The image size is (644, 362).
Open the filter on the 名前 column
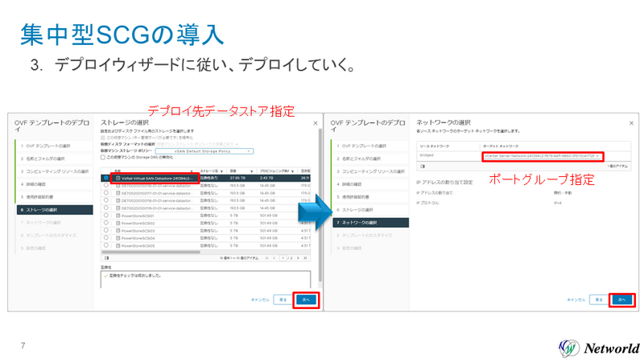pos(192,171)
